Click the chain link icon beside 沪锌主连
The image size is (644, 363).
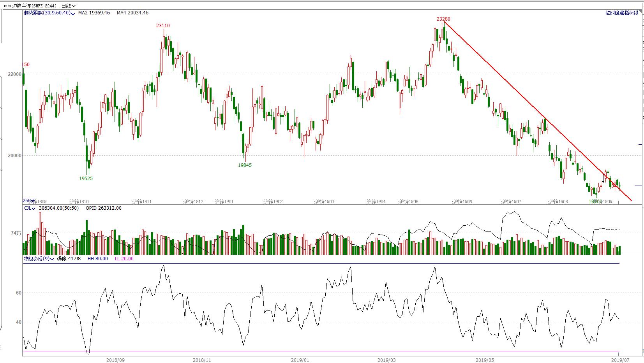(x=7, y=6)
